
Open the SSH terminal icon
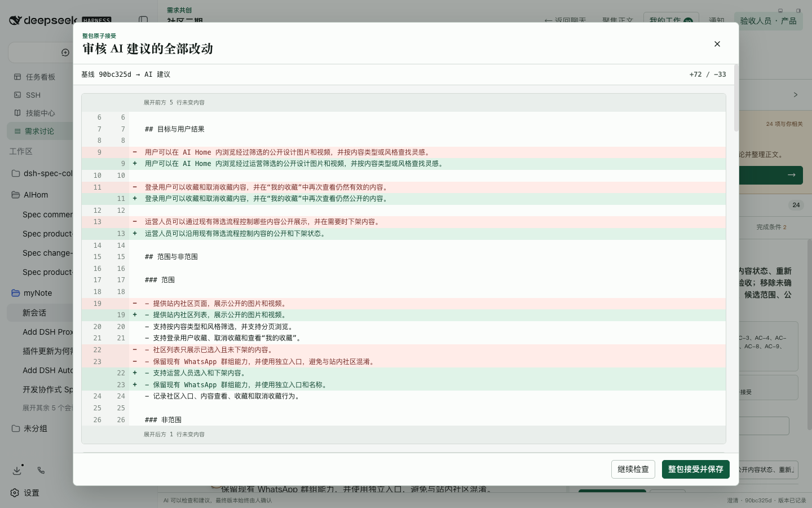(17, 95)
